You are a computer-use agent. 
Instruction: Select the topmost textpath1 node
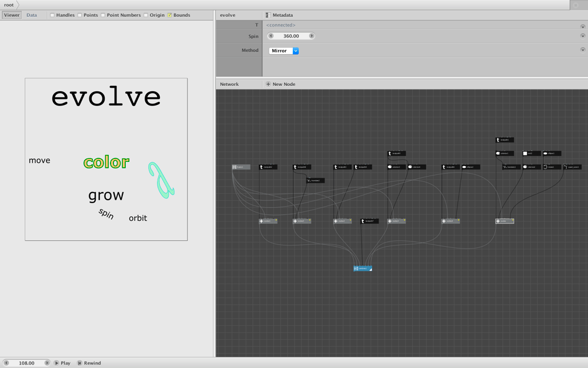505,140
